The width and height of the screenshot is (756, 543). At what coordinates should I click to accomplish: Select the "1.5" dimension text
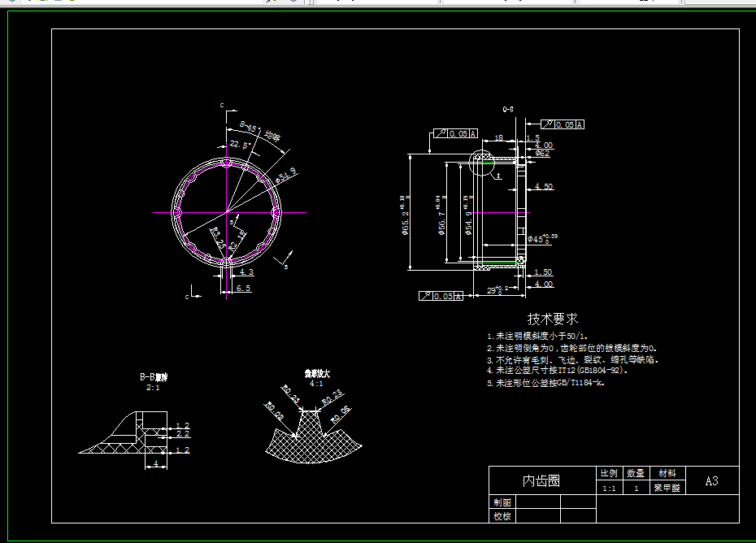(532, 138)
